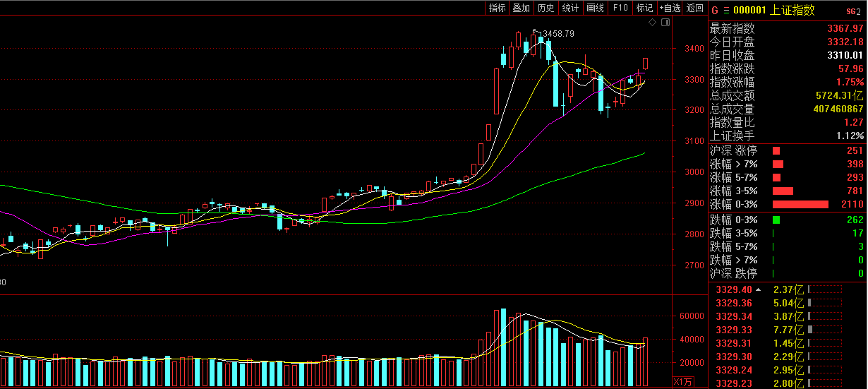Click 返回 to go back
This screenshot has height=389, width=868.
pos(695,8)
